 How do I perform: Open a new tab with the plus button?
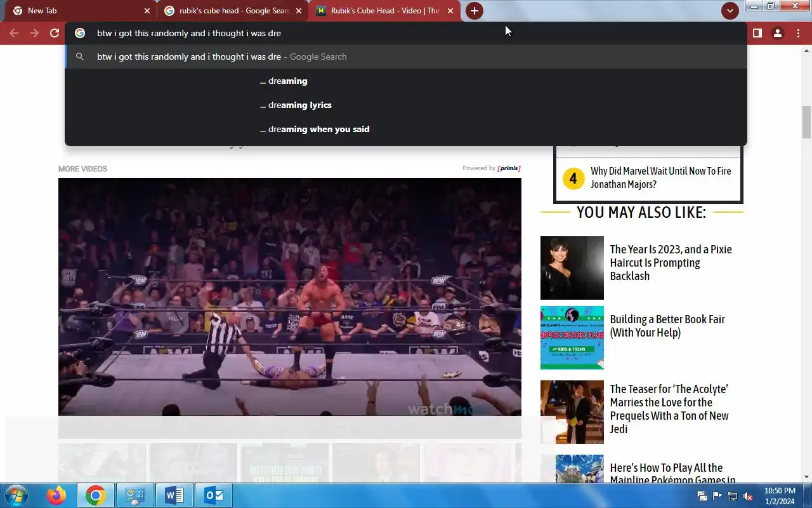[474, 11]
